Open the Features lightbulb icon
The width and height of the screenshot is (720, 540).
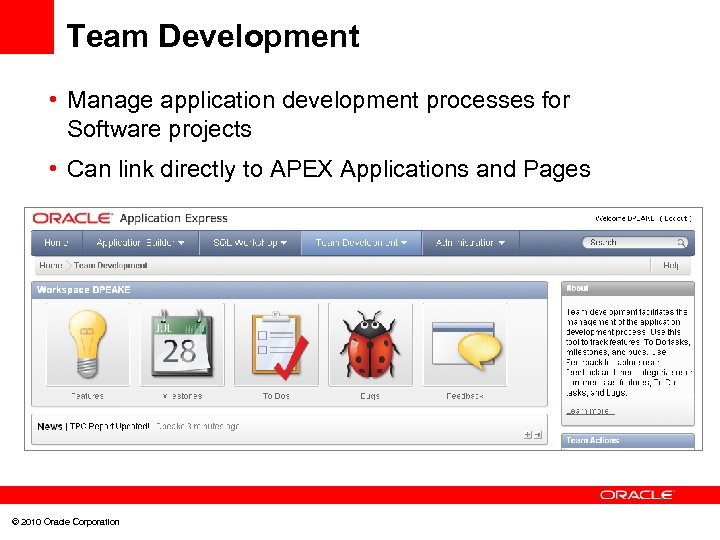click(x=88, y=344)
